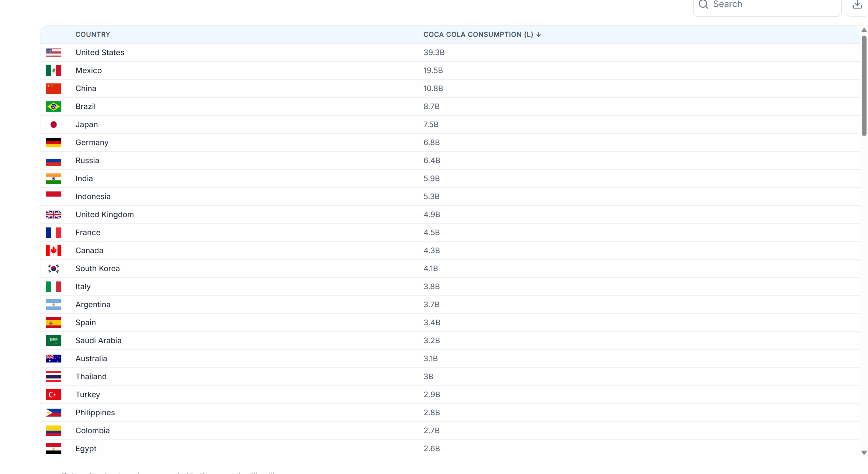Viewport: 868px width, 474px height.
Task: Click the descending sort arrow indicator
Action: 539,35
